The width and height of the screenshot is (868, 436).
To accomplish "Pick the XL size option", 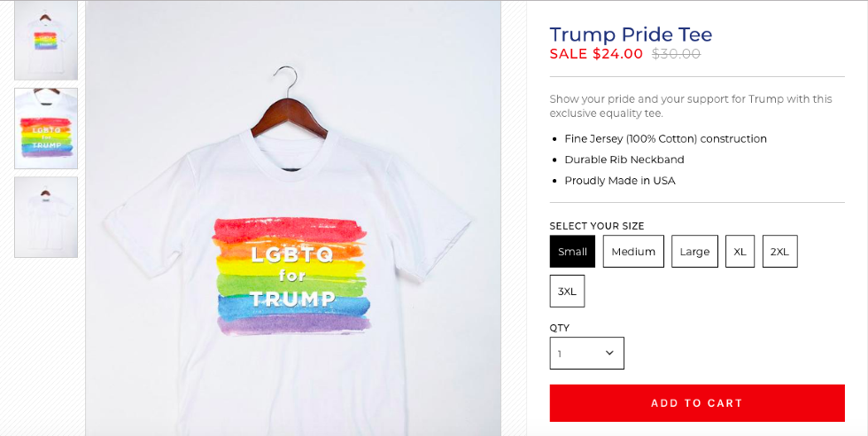I will [x=740, y=252].
